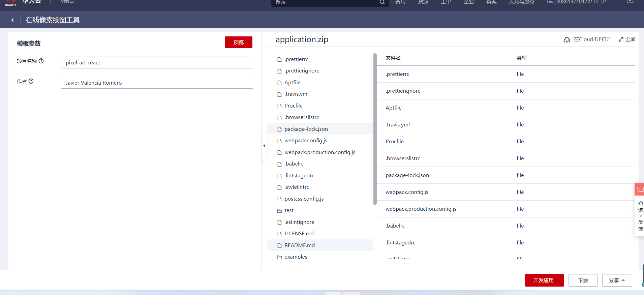The width and height of the screenshot is (644, 295).
Task: Click the file icon beside .lintstagedrc in tree
Action: (x=279, y=176)
